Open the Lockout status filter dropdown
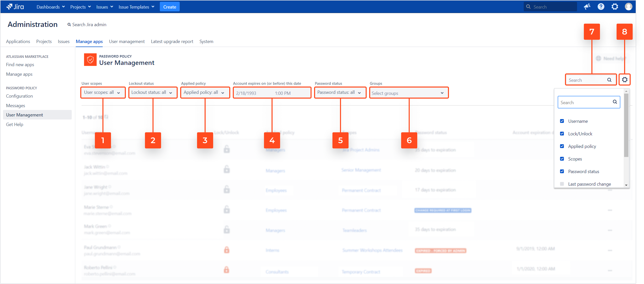This screenshot has height=284, width=644. [153, 92]
